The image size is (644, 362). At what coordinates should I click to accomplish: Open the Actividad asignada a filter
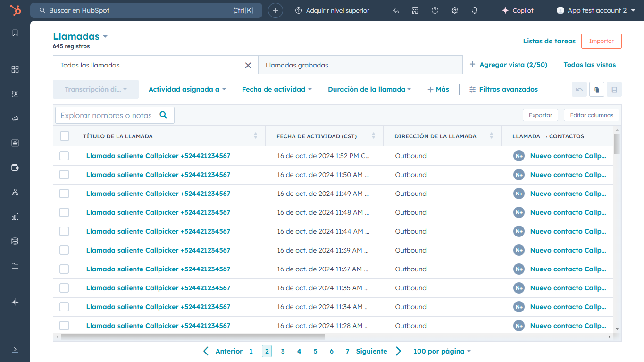point(187,89)
